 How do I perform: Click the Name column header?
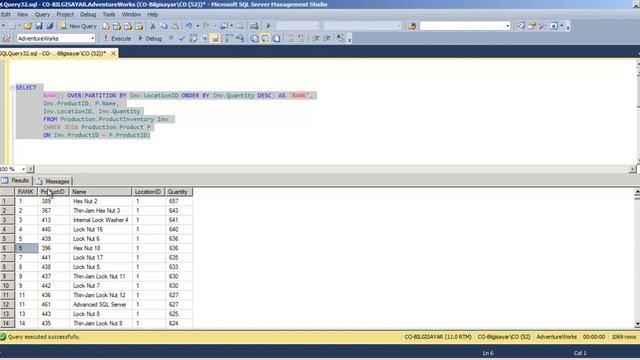(x=100, y=192)
